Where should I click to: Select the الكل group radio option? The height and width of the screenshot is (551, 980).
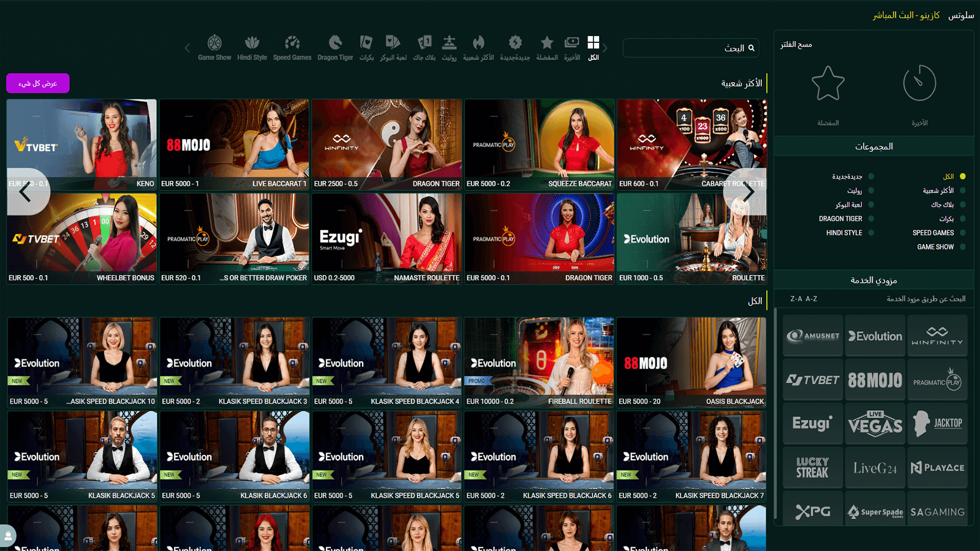962,176
